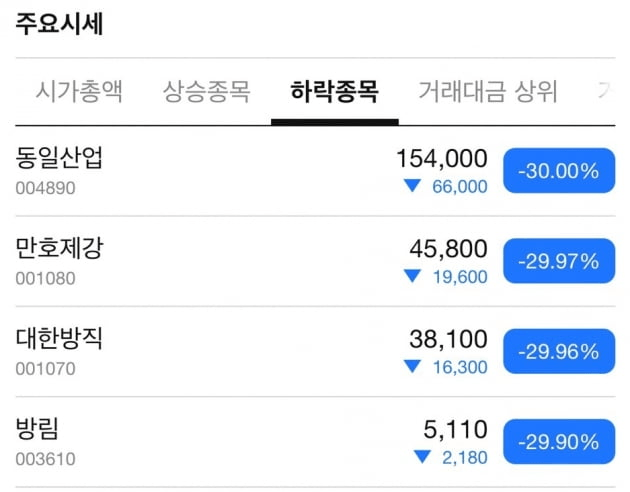630x492 pixels.
Task: Click the stock code 001080
Action: [45, 278]
